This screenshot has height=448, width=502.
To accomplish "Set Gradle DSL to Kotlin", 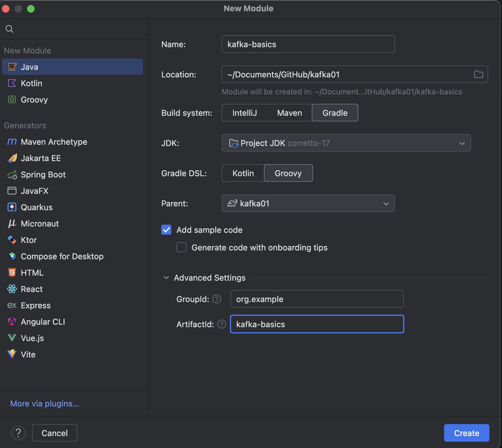I will click(243, 173).
